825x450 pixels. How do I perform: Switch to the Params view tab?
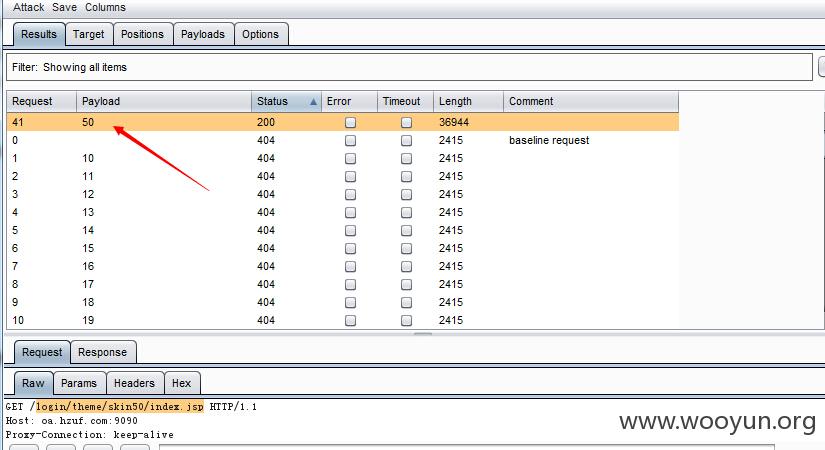[79, 383]
